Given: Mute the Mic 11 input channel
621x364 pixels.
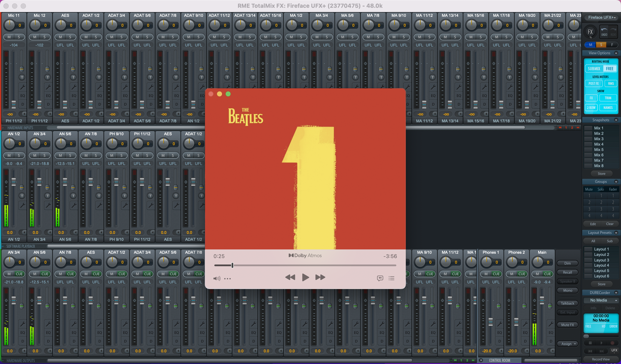Looking at the screenshot, I should [x=9, y=37].
